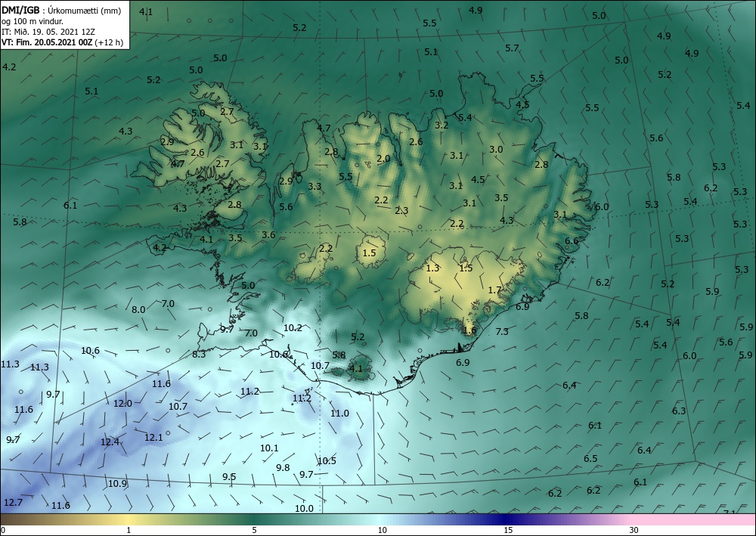The height and width of the screenshot is (536, 756).
Task: Click the 10.9 value label
Action: (117, 484)
